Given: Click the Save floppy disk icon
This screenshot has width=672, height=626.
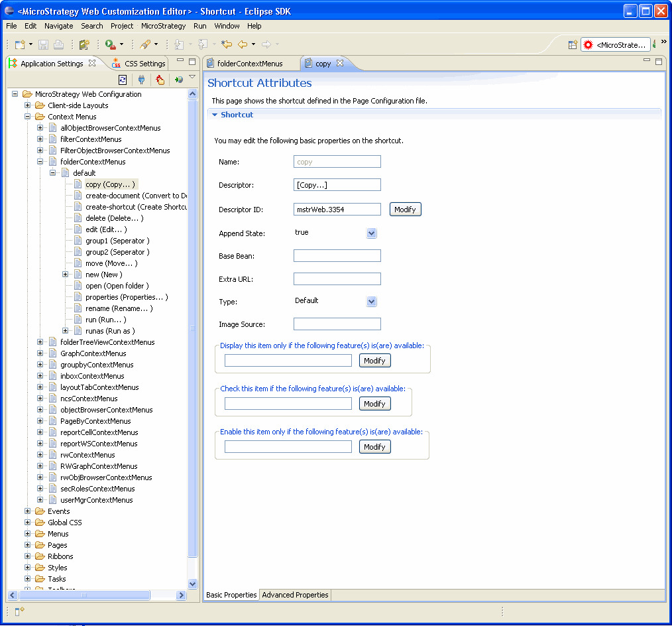Looking at the screenshot, I should click(x=43, y=44).
